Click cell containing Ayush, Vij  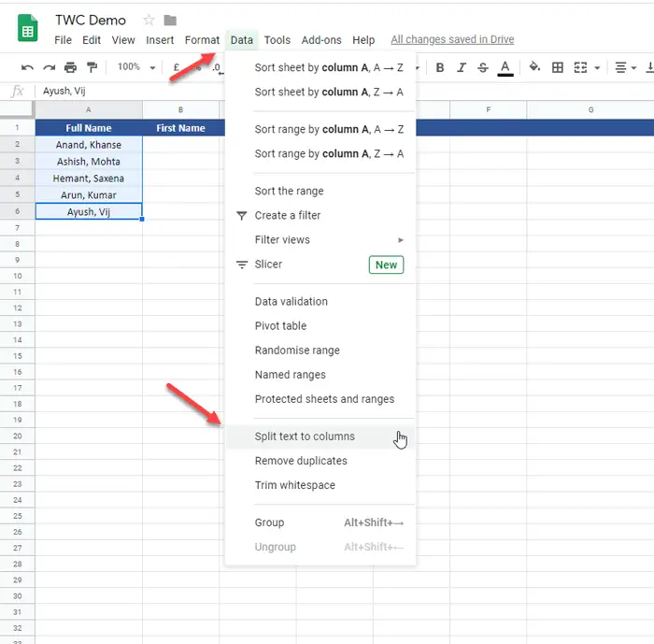pos(89,211)
